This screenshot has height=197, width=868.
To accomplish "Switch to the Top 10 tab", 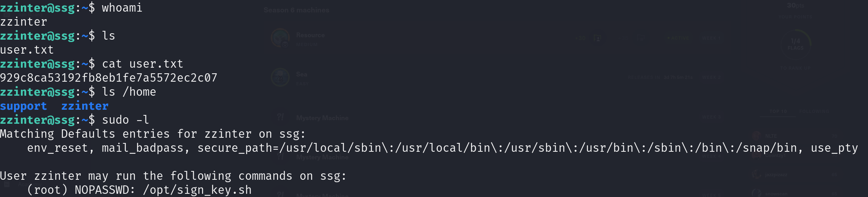I will pyautogui.click(x=778, y=112).
